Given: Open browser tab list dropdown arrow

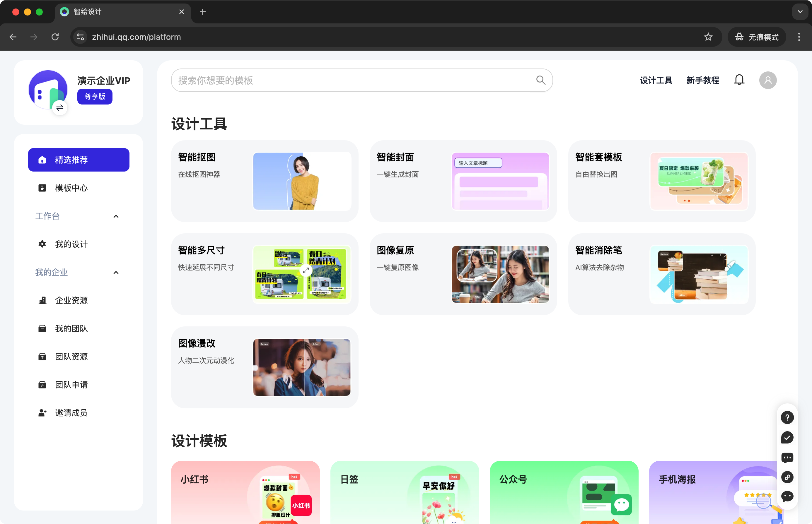Looking at the screenshot, I should (x=800, y=12).
